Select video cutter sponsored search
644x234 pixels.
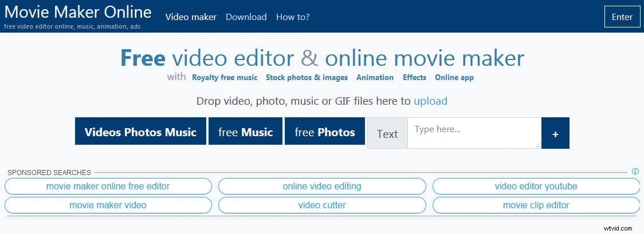click(322, 205)
